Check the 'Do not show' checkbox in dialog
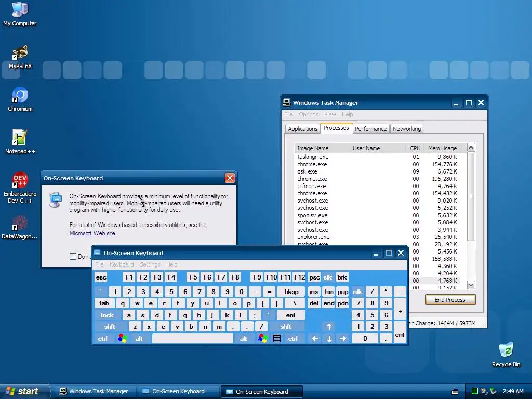 pos(73,257)
